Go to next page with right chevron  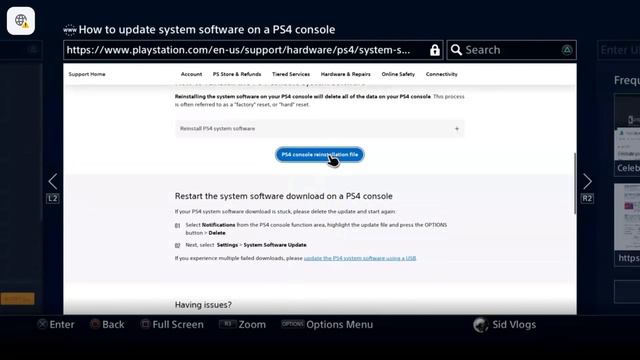(587, 181)
